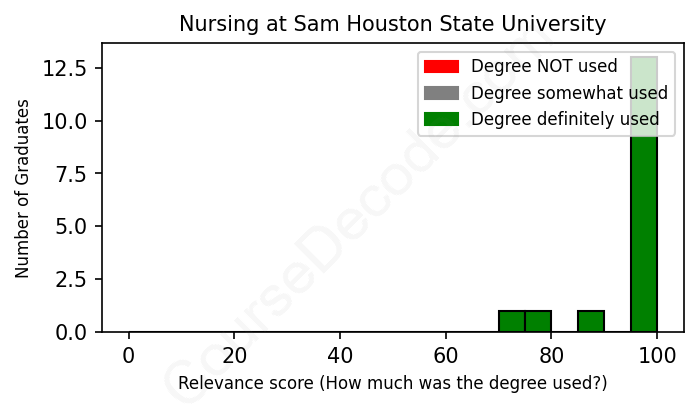Click the gray 'Degree somewhat used' legend swatch

click(x=441, y=93)
